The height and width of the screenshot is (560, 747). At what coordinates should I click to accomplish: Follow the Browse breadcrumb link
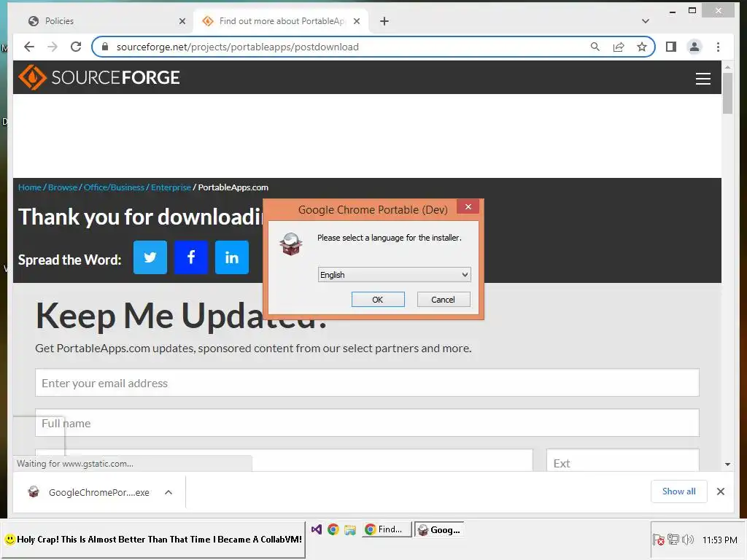pos(63,187)
